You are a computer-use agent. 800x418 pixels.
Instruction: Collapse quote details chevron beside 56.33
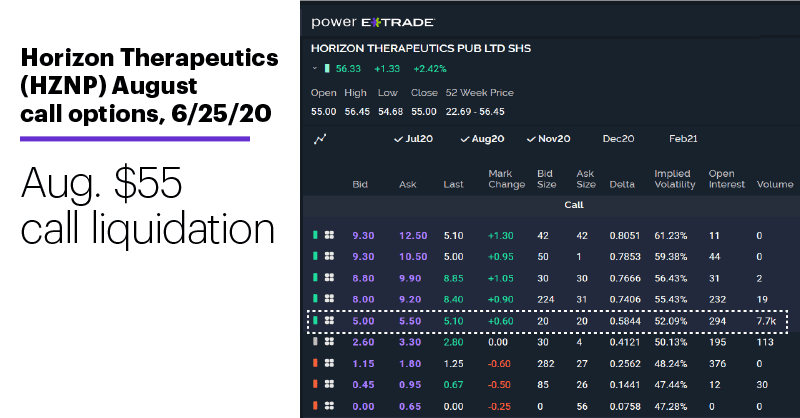tap(315, 68)
